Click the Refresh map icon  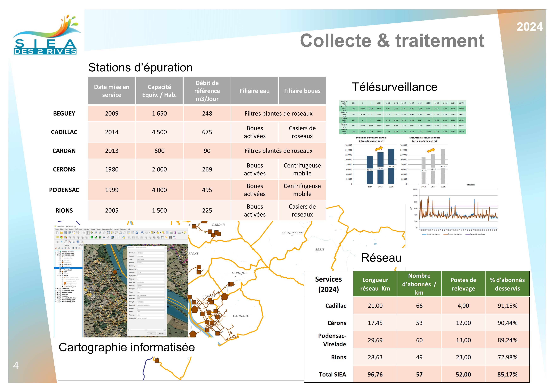pos(137,233)
